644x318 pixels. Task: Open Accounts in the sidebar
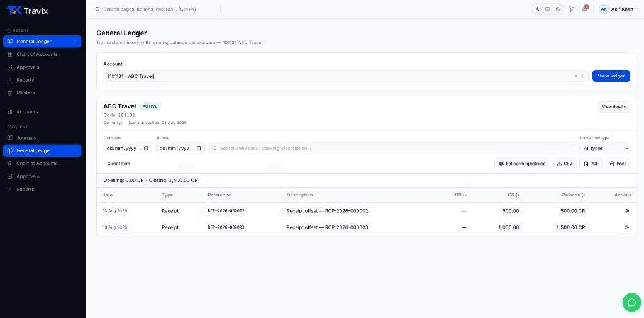(x=42, y=112)
